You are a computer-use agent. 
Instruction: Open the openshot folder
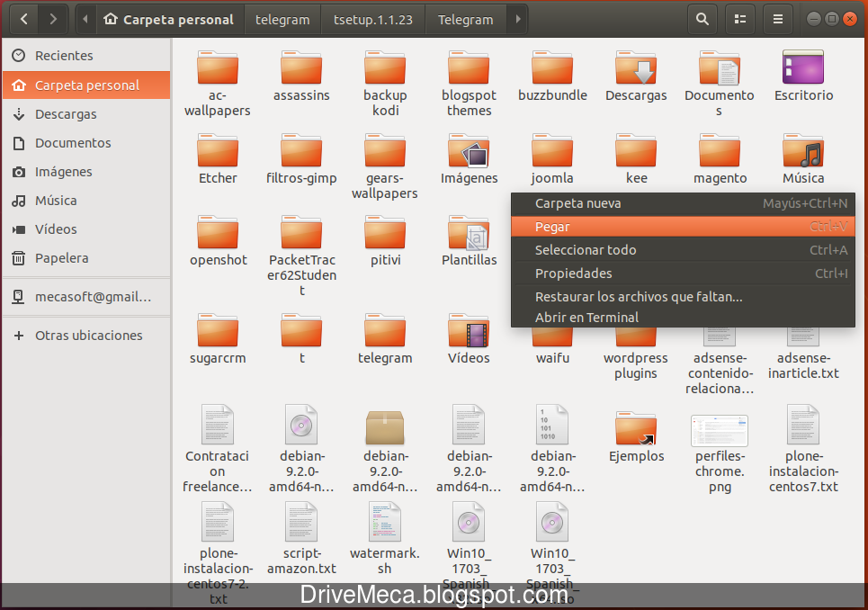click(x=218, y=233)
